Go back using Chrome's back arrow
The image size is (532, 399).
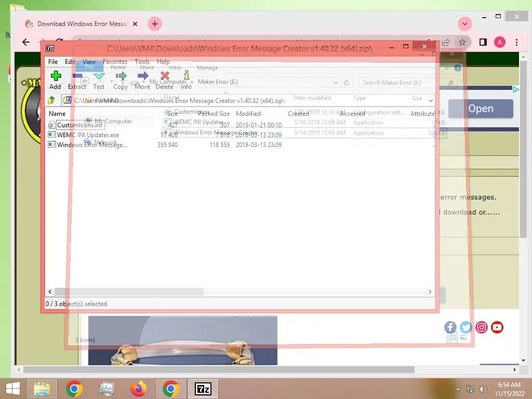(x=26, y=42)
